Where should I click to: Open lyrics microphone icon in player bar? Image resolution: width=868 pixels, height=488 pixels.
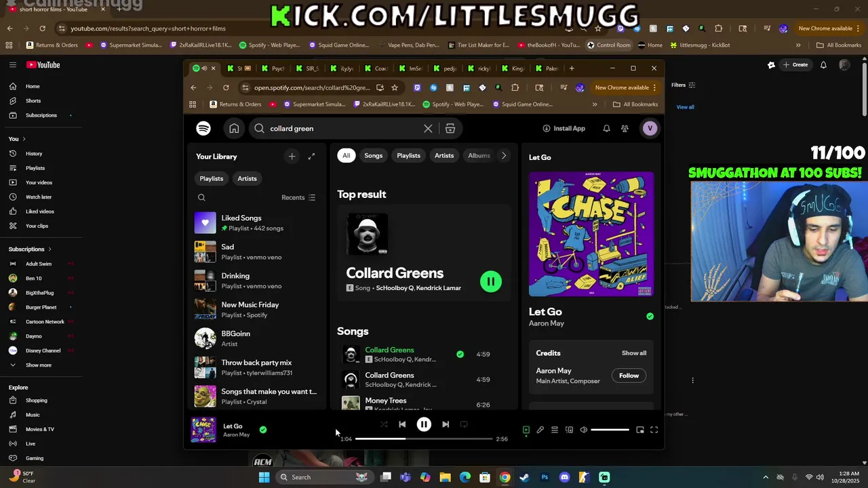point(540,430)
